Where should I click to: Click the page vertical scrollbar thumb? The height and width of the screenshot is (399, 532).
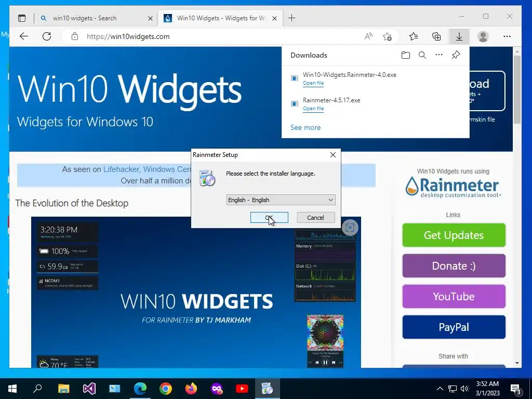[517, 89]
